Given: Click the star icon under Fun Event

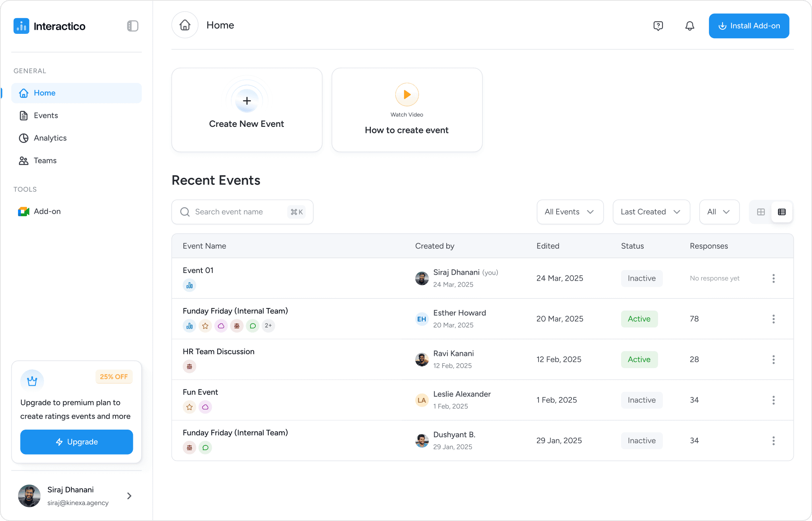Looking at the screenshot, I should [x=189, y=407].
